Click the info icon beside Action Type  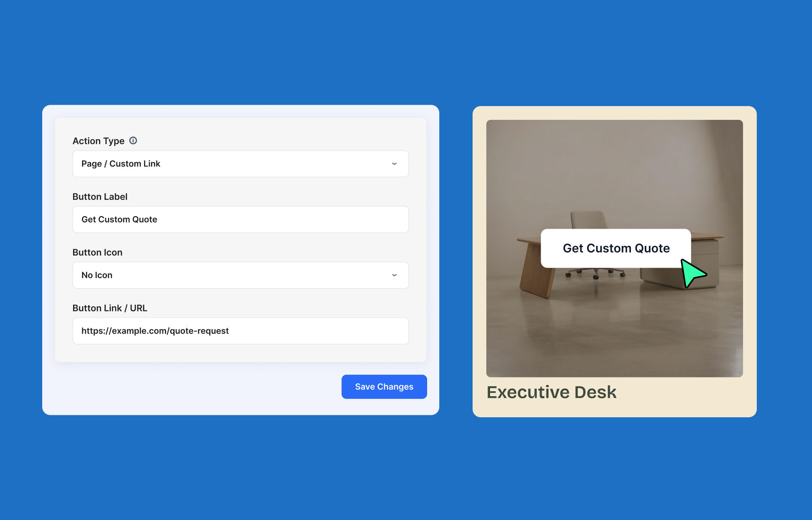[x=133, y=141]
